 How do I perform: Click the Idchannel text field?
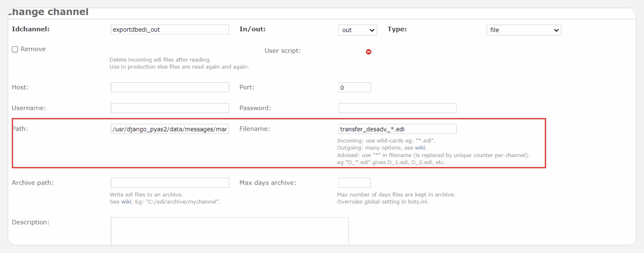pyautogui.click(x=170, y=29)
